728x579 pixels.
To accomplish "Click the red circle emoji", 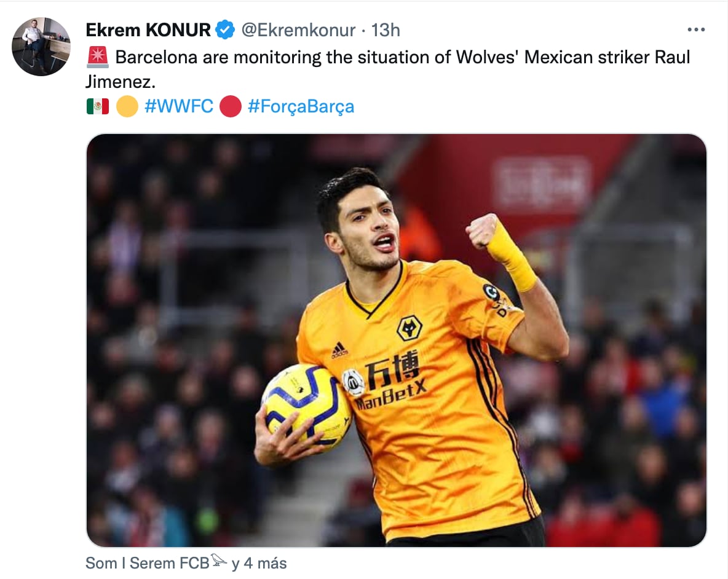I will pos(231,106).
